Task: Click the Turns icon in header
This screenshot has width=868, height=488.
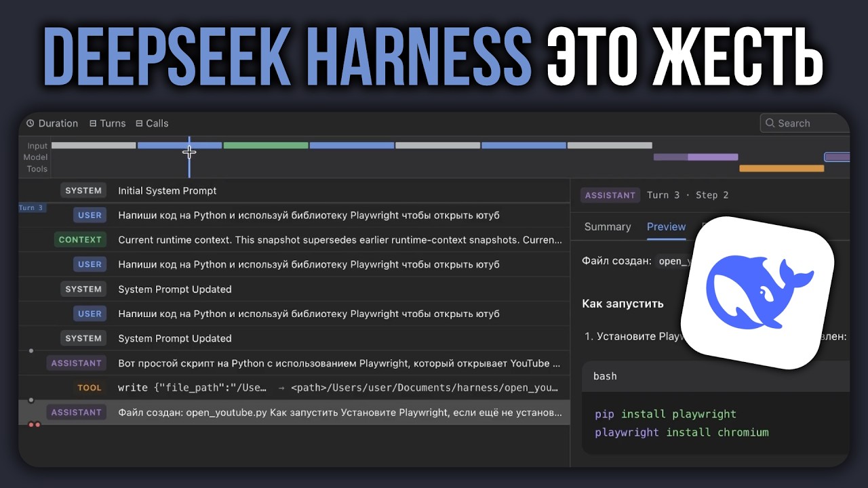Action: click(x=94, y=123)
